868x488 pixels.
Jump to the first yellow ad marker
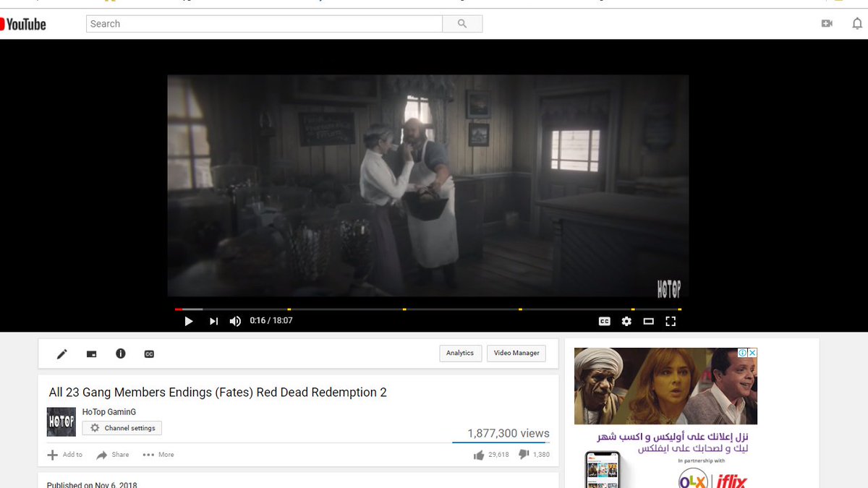[289, 309]
